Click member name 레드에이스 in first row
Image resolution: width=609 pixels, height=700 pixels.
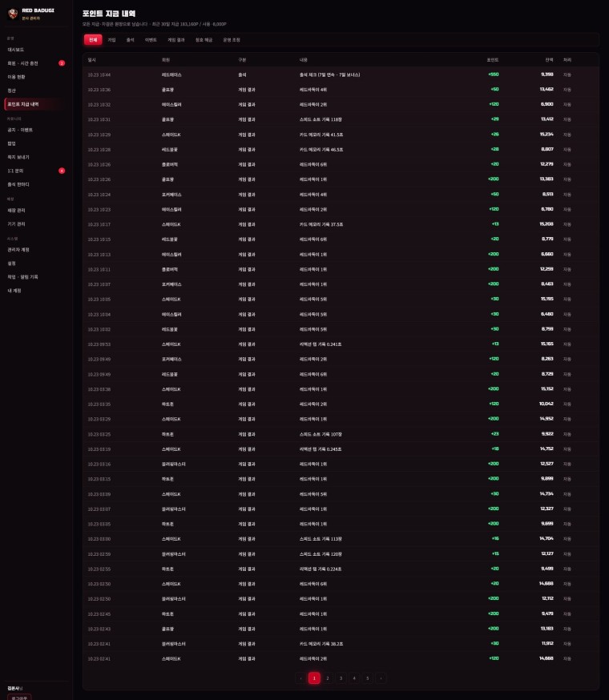171,75
